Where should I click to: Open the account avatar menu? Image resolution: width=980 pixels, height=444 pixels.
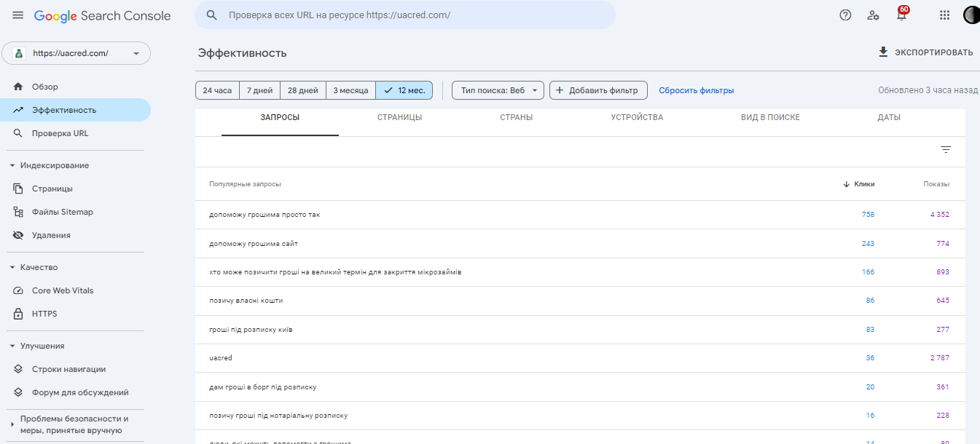coord(971,15)
